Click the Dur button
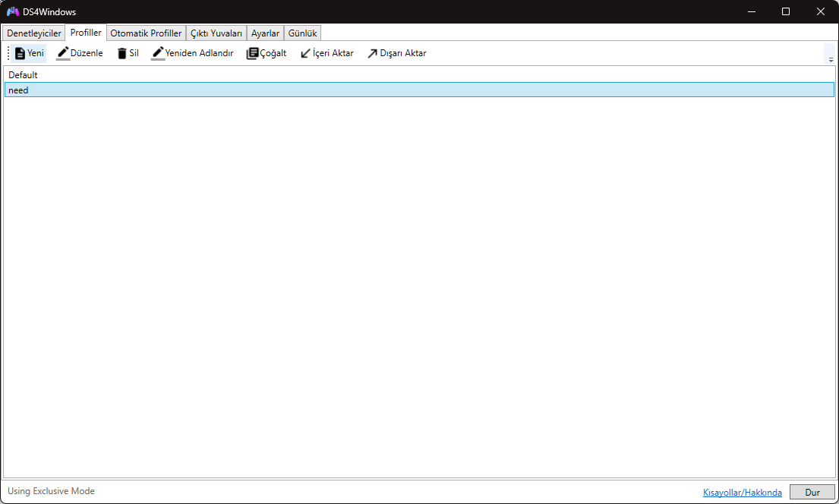Image resolution: width=839 pixels, height=504 pixels. (x=812, y=492)
